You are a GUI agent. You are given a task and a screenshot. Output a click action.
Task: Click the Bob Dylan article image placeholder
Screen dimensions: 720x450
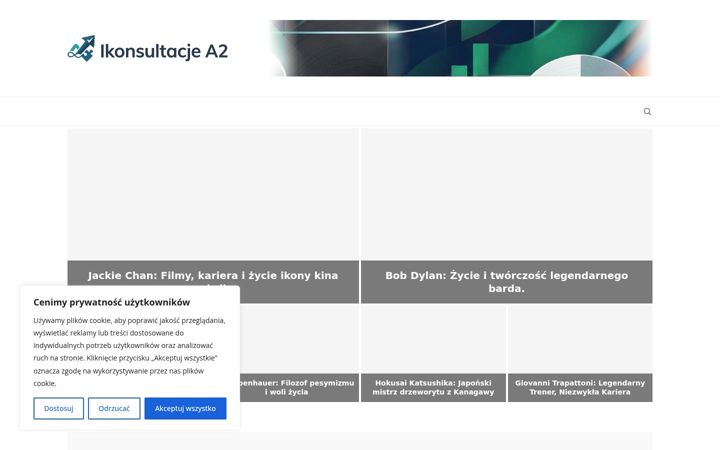click(x=506, y=195)
